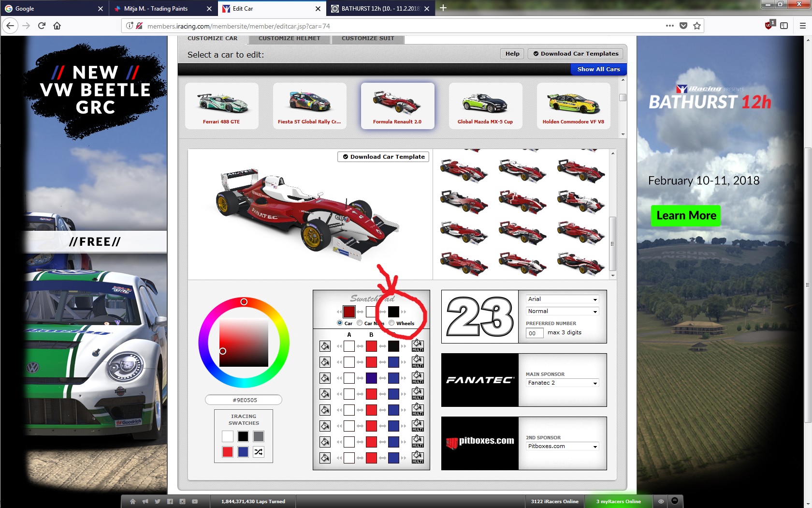Select the Car Num radio button
Viewport: 812px width, 508px height.
(x=360, y=323)
